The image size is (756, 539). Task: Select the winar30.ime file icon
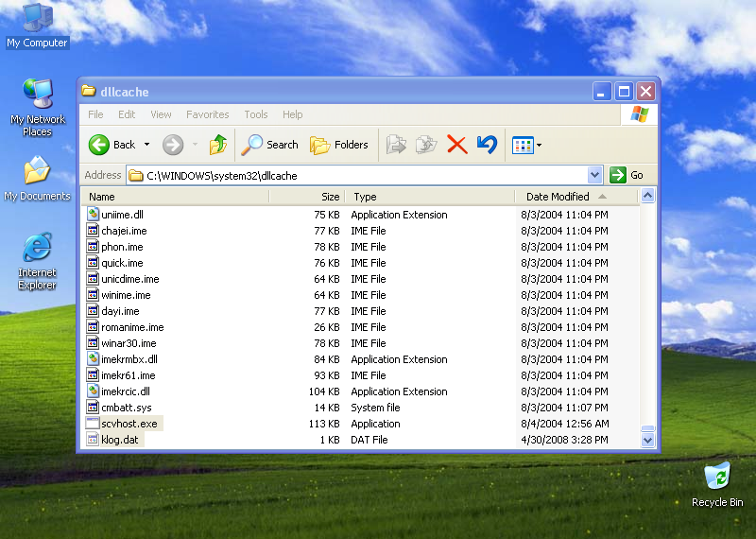point(93,342)
